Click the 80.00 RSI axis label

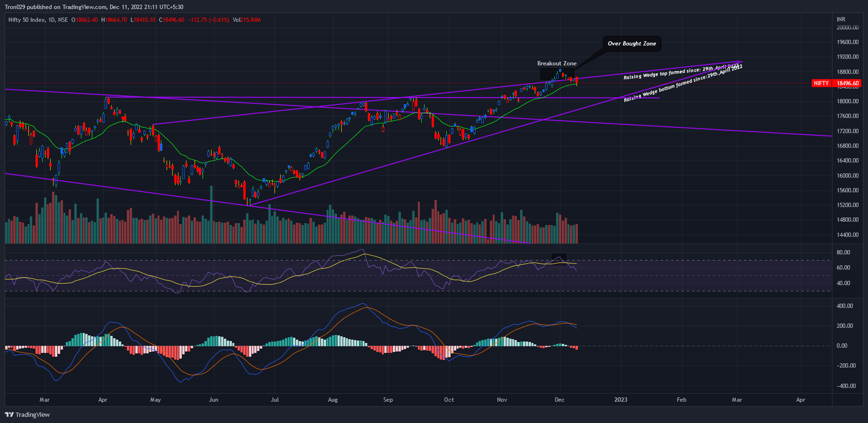843,252
